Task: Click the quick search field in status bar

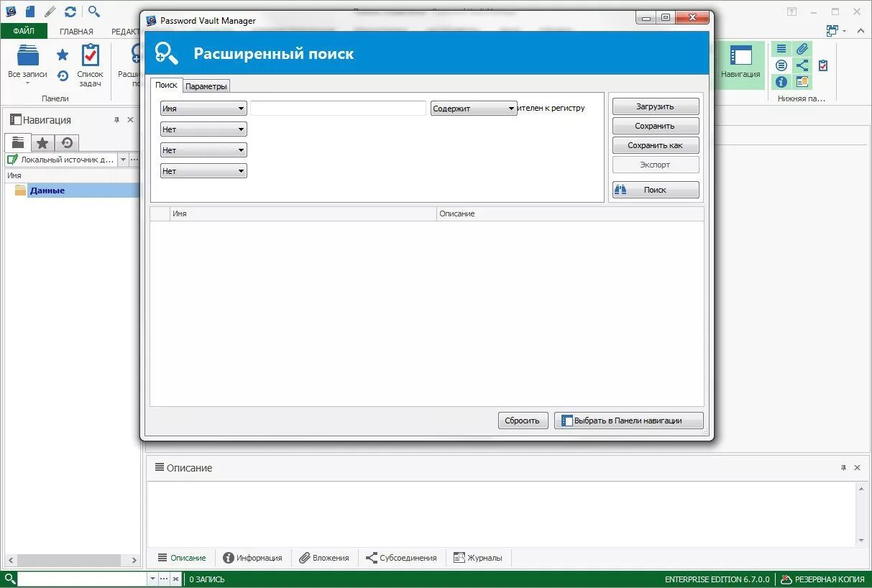Action: 82,579
